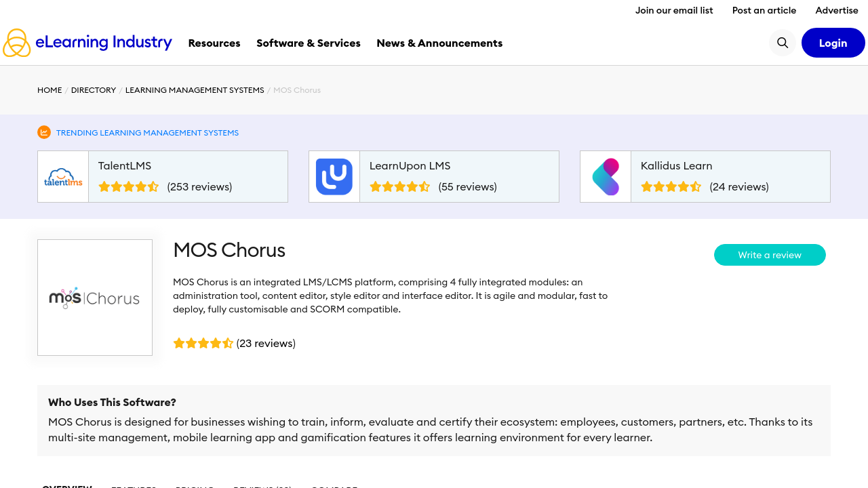Open the News & Announcements menu
The image size is (868, 488).
coord(439,43)
